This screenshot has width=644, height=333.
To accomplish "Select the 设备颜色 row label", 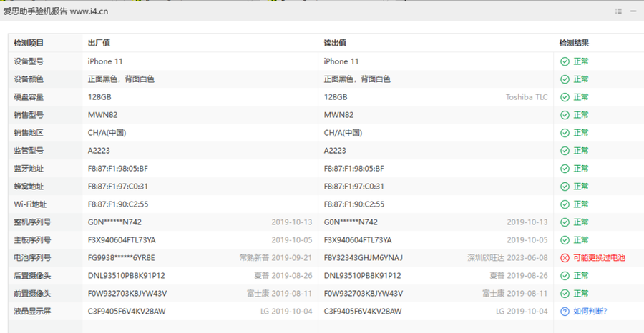I will [x=29, y=79].
